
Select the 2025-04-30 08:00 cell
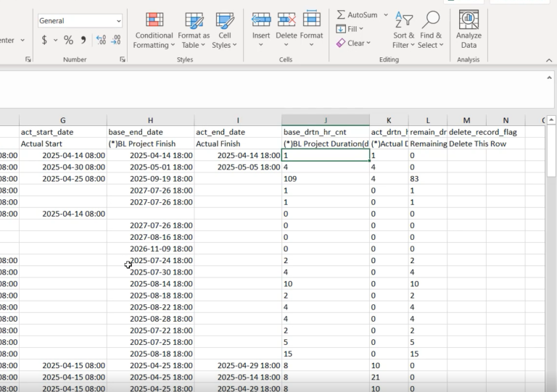tap(63, 167)
